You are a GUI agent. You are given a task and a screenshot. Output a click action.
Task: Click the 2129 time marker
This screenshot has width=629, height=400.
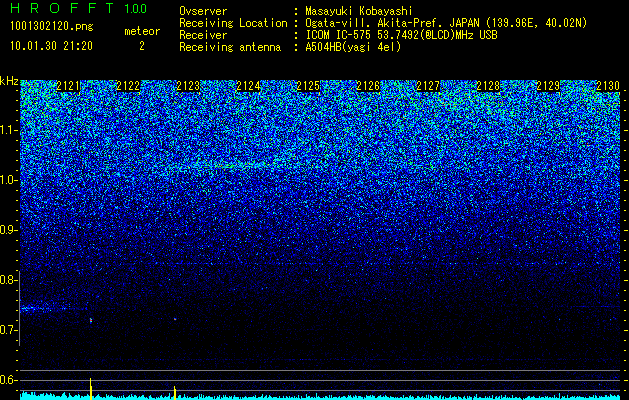coord(548,86)
